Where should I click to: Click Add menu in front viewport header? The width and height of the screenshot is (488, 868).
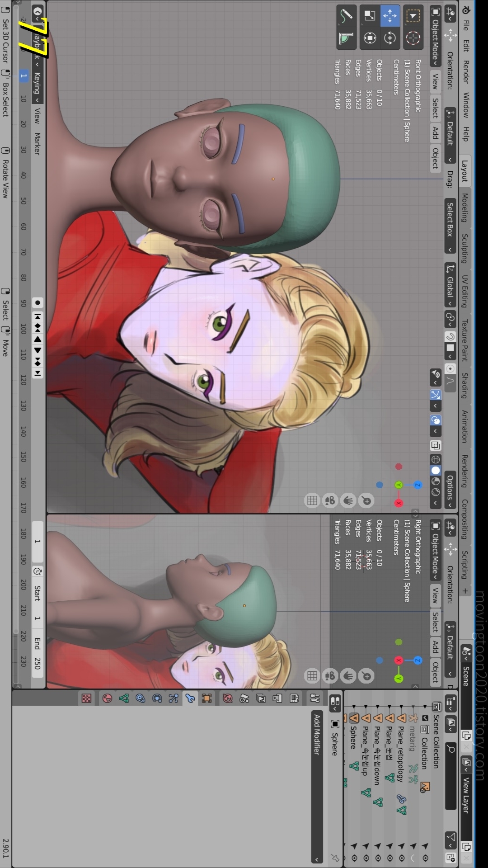[x=436, y=133]
